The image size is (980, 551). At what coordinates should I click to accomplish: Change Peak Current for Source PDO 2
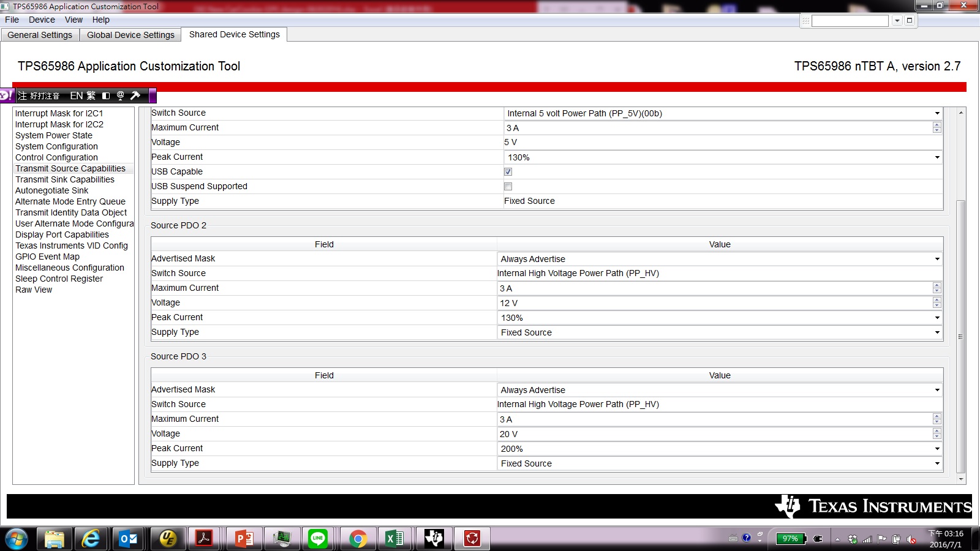(937, 318)
